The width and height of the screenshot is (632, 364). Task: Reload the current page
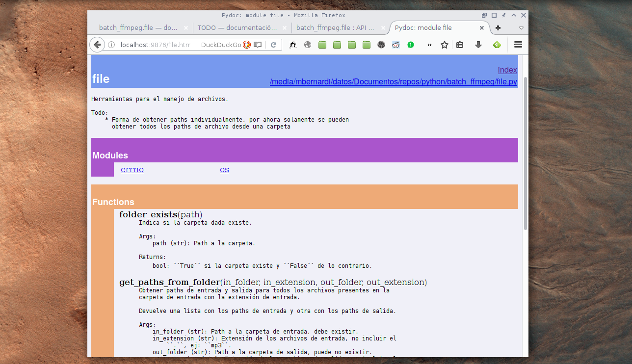pos(274,45)
